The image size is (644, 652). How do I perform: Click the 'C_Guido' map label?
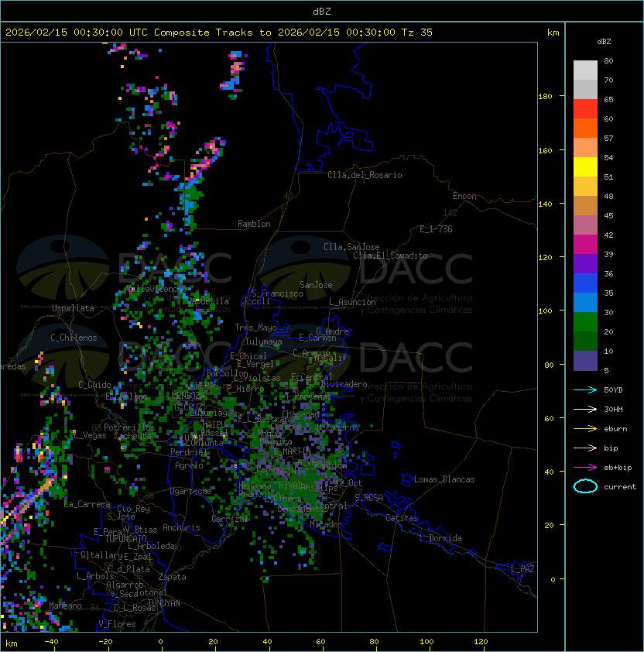point(94,385)
